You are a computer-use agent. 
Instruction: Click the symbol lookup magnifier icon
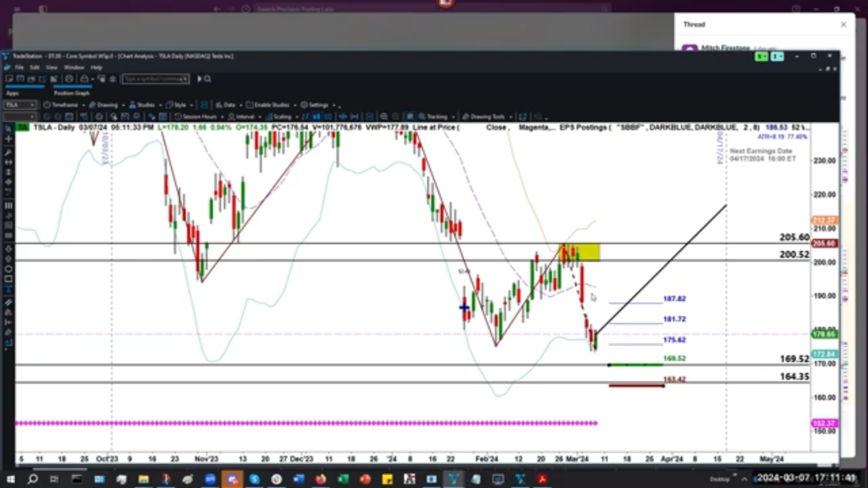[x=207, y=79]
